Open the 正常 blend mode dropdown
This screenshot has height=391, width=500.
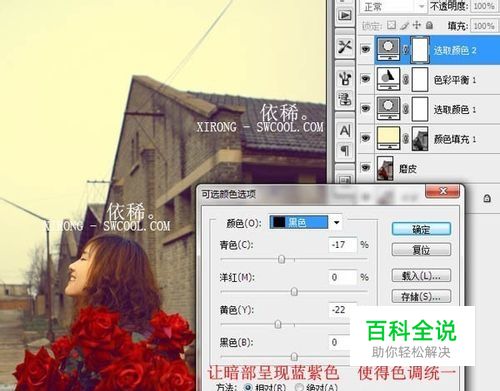pyautogui.click(x=393, y=6)
